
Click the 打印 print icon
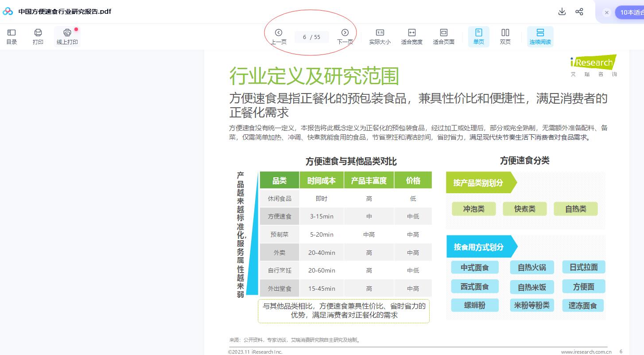pos(38,37)
